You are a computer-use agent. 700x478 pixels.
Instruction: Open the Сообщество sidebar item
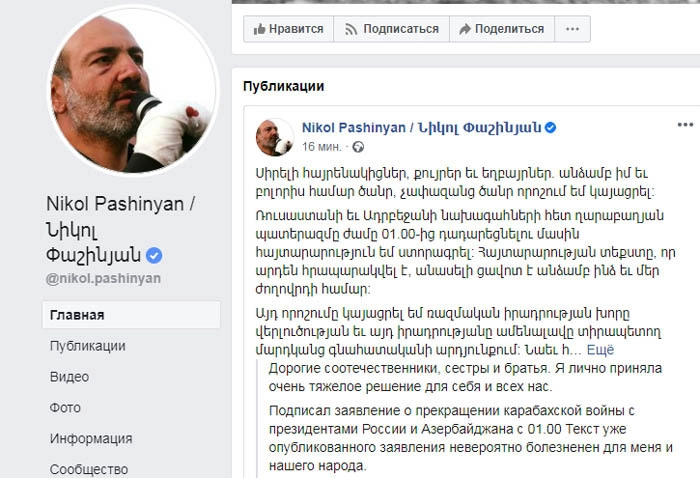point(89,469)
